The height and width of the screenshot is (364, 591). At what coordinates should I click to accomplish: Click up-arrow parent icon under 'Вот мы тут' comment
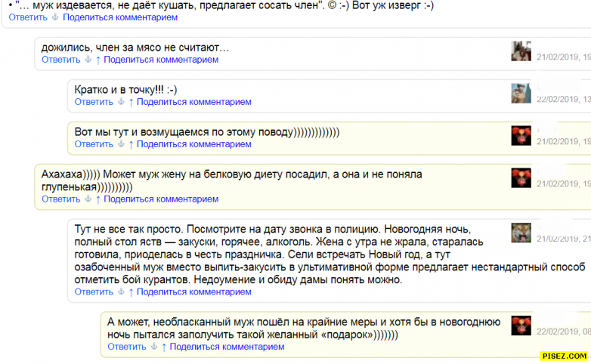pos(131,144)
